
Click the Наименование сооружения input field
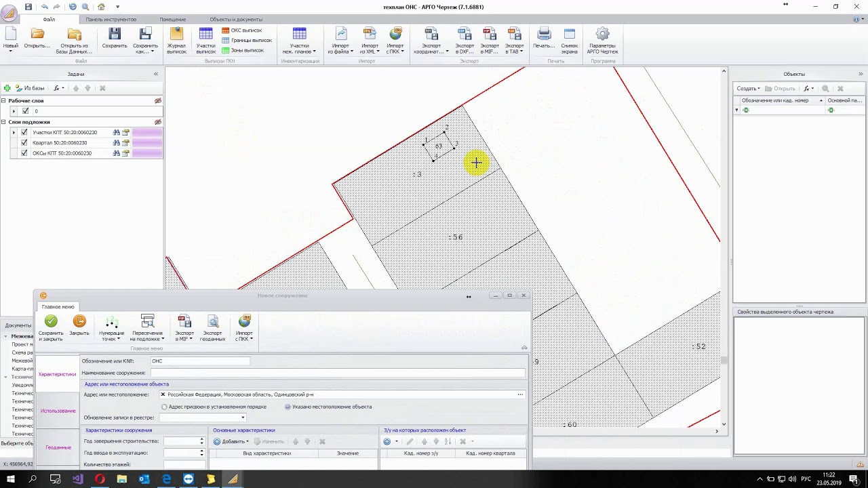tap(338, 373)
